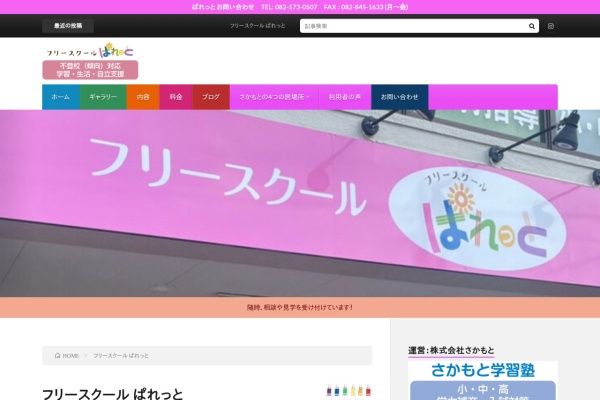Go to the ホーム menu item
This screenshot has height=400, width=600.
point(61,97)
